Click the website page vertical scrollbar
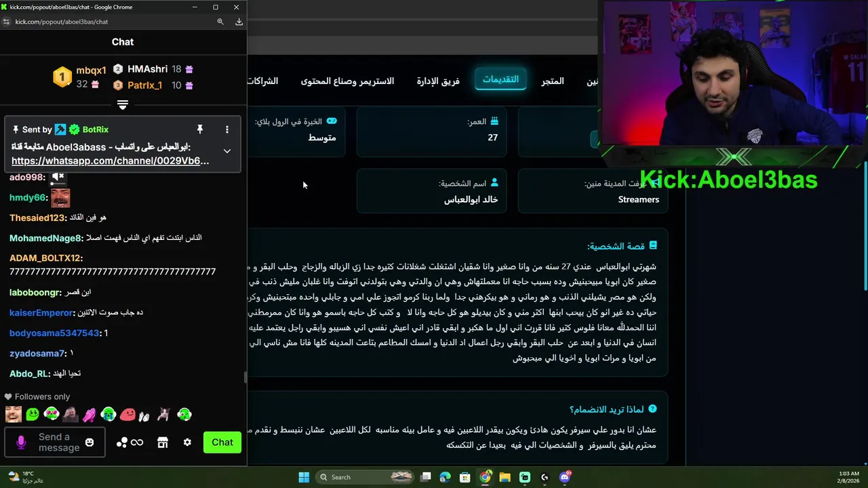Screen dimensions: 868x488 pyautogui.click(x=865, y=227)
